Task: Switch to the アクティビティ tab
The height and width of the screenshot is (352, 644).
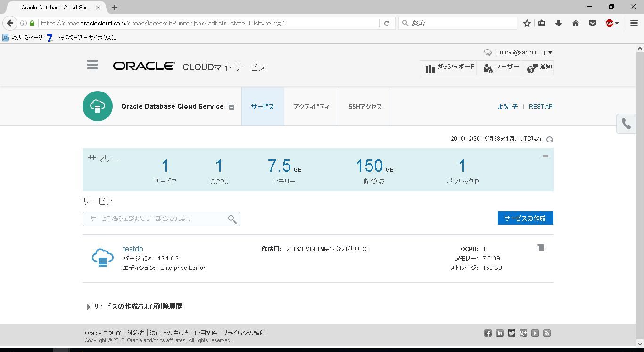Action: (311, 107)
